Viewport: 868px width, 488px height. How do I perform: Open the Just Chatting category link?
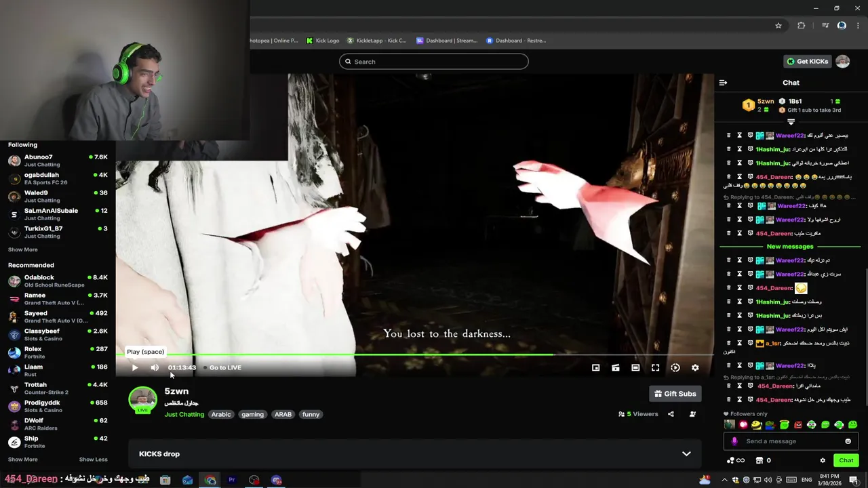pyautogui.click(x=184, y=414)
